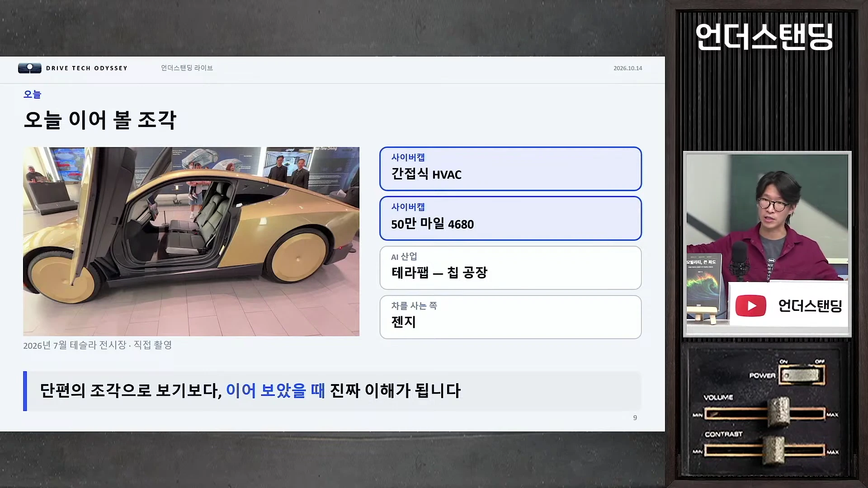Adjust the VOLUME slider knob
The width and height of the screenshot is (868, 488).
pyautogui.click(x=778, y=412)
